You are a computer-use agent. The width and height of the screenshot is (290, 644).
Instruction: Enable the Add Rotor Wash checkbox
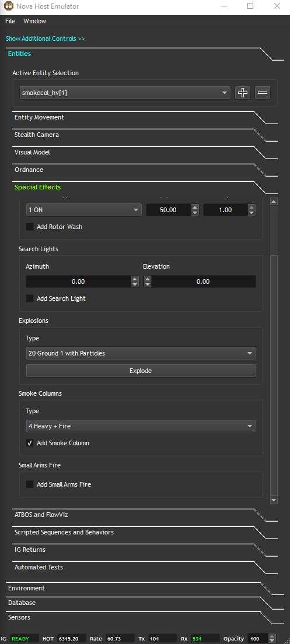pos(30,227)
